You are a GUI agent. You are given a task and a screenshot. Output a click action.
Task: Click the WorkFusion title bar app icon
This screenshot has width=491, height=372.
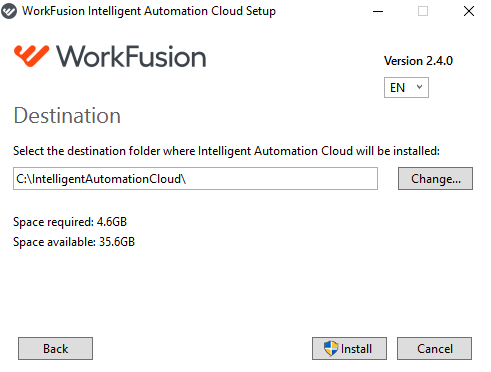pos(9,11)
